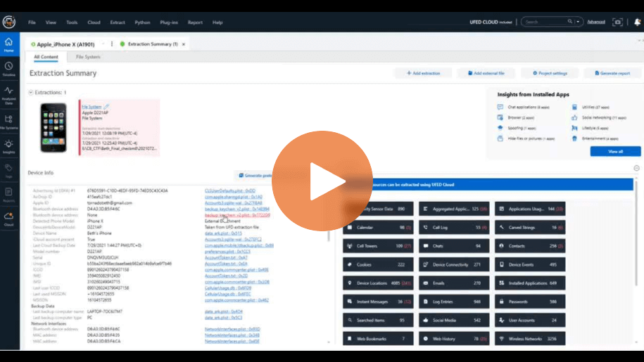
Task: Switch to the File System tab
Action: click(88, 57)
